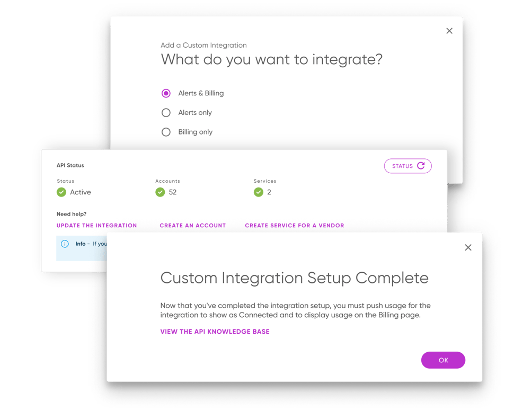Refresh the API status via the STATUS button
The width and height of the screenshot is (532, 411).
[407, 166]
